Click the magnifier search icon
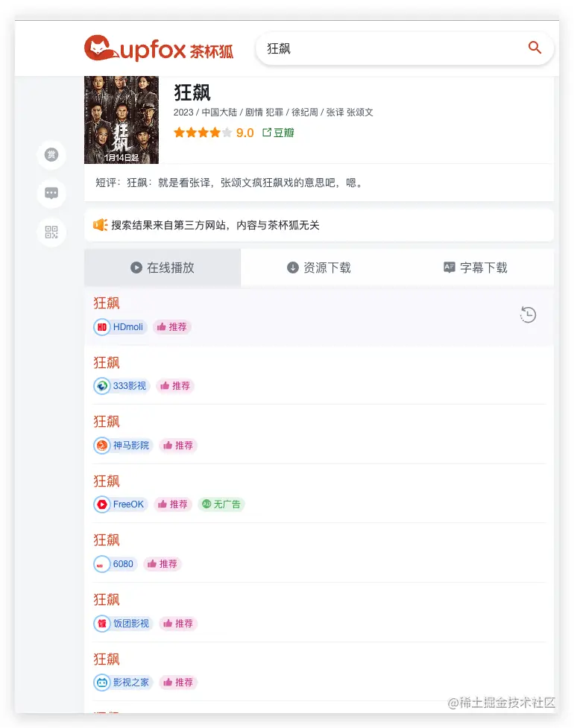 coord(534,48)
